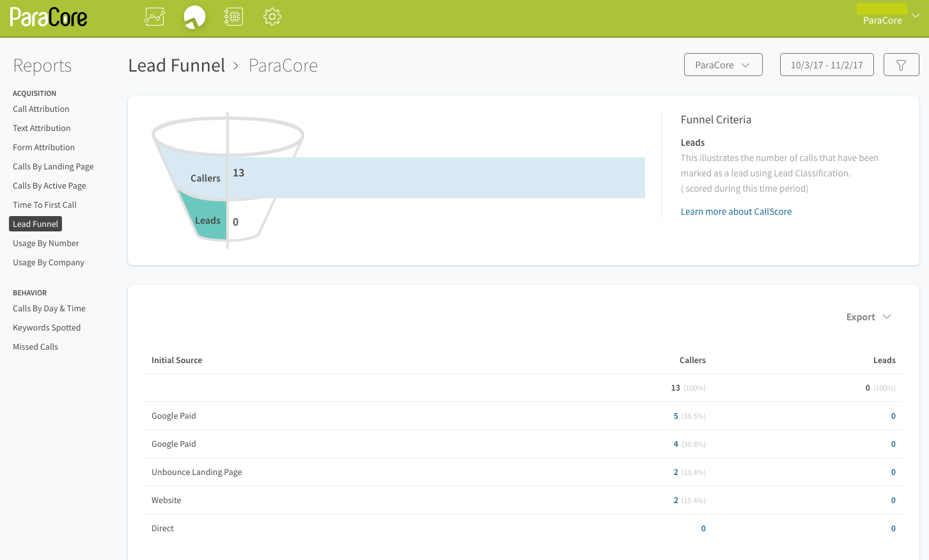Open Calls By Day & Time report

click(49, 308)
